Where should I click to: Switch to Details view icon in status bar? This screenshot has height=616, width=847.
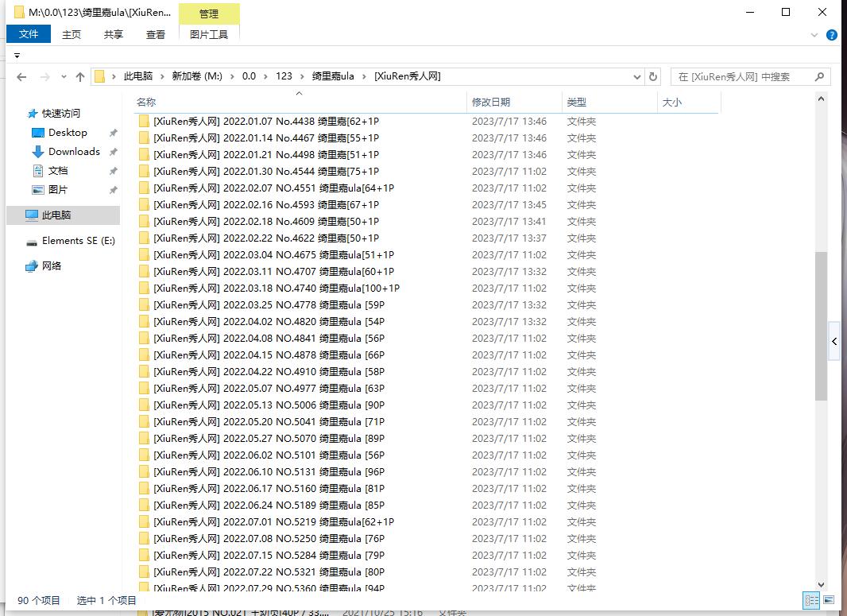812,600
